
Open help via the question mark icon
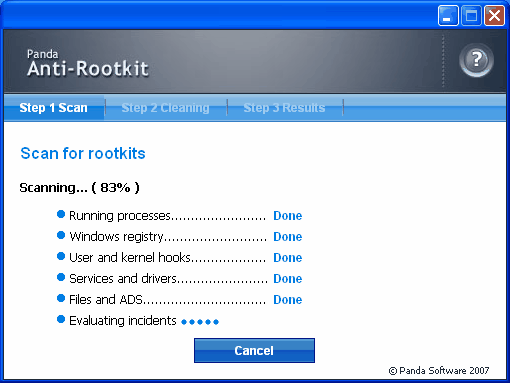point(476,60)
